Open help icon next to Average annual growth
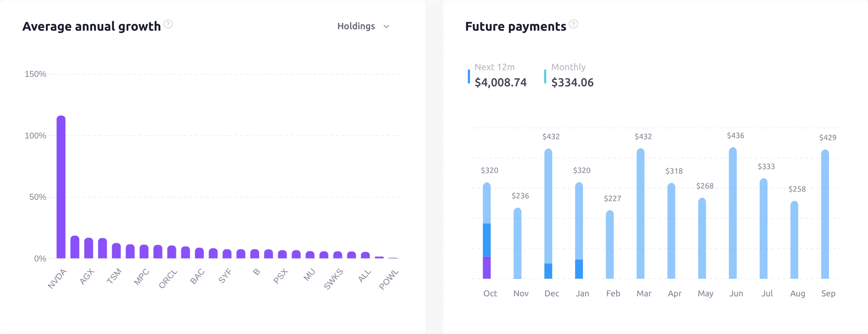This screenshot has width=868, height=334. (x=168, y=24)
